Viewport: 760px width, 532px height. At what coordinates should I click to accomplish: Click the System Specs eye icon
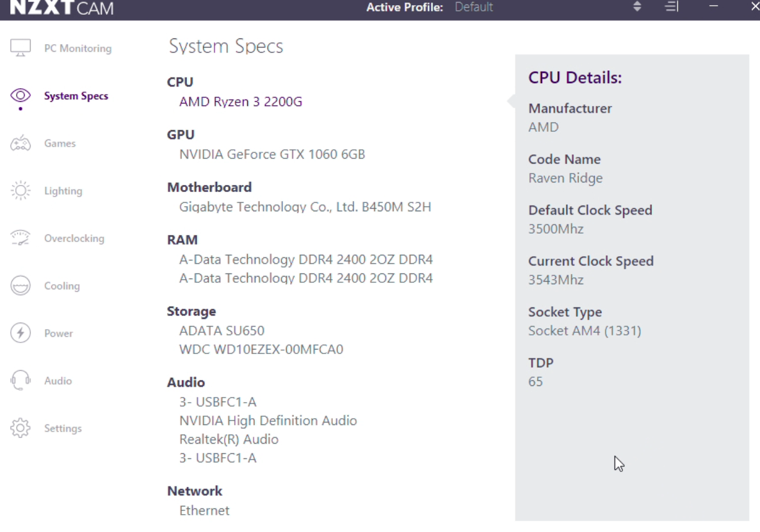click(x=20, y=96)
